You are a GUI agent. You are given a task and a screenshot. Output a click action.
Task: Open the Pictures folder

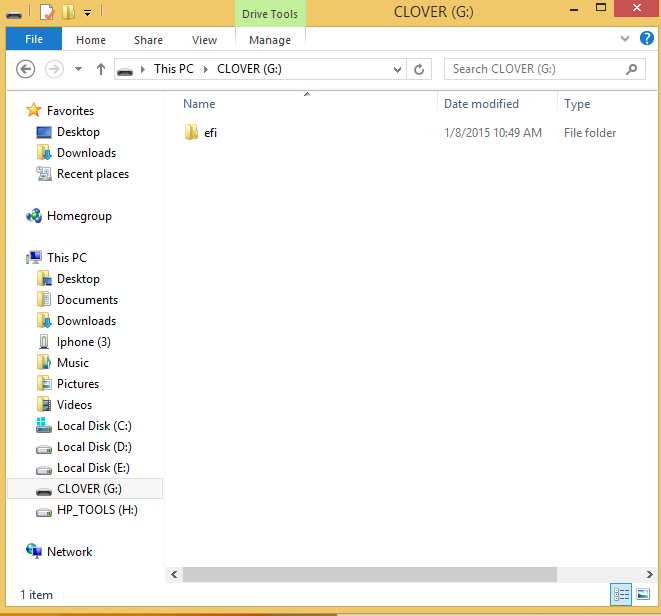click(78, 384)
